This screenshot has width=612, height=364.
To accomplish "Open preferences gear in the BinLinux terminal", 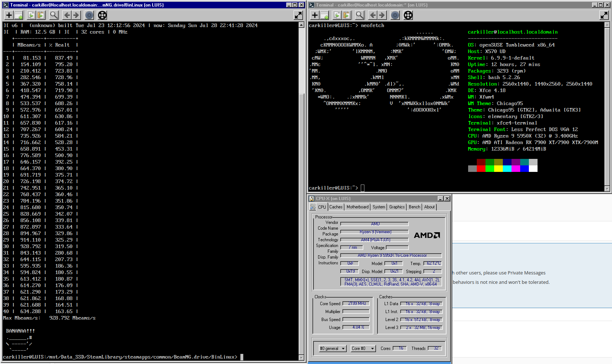I will [89, 15].
